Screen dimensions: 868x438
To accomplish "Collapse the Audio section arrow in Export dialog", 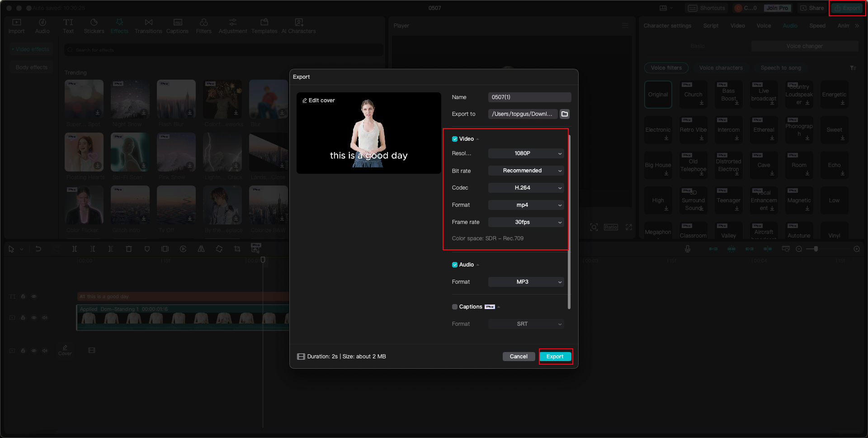I will click(x=478, y=265).
